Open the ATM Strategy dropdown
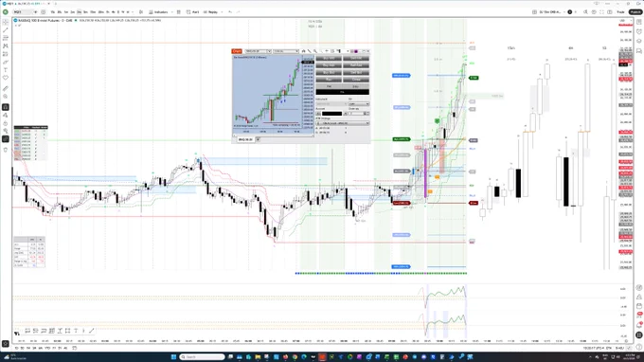 point(342,123)
